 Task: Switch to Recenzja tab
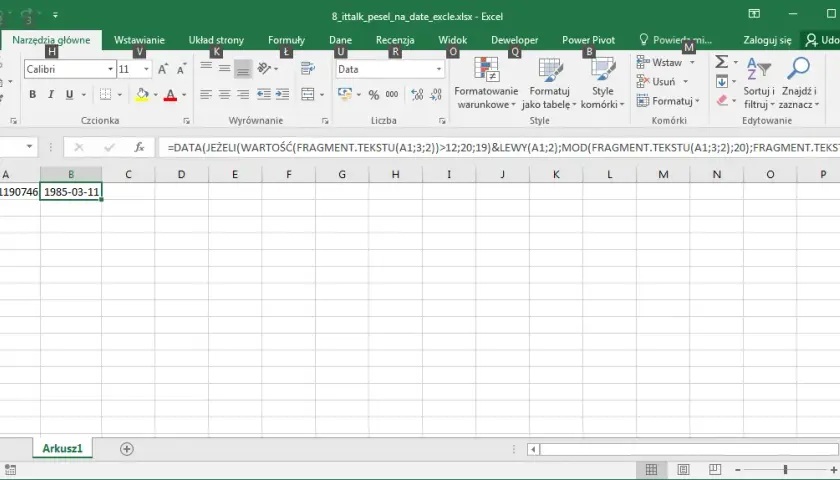[x=395, y=40]
